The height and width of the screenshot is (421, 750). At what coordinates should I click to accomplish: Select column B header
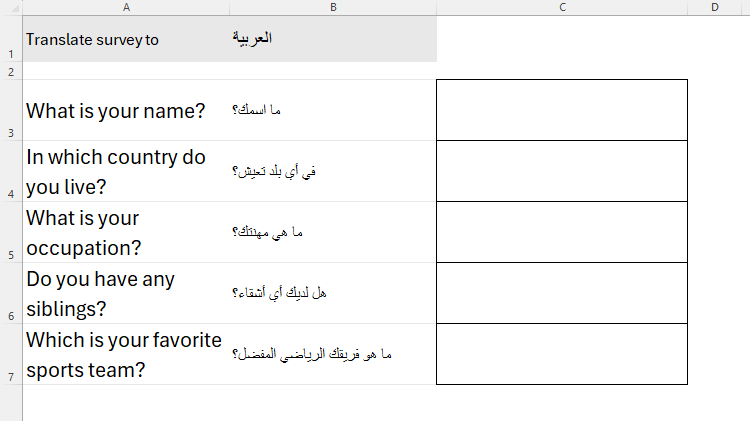[x=332, y=8]
